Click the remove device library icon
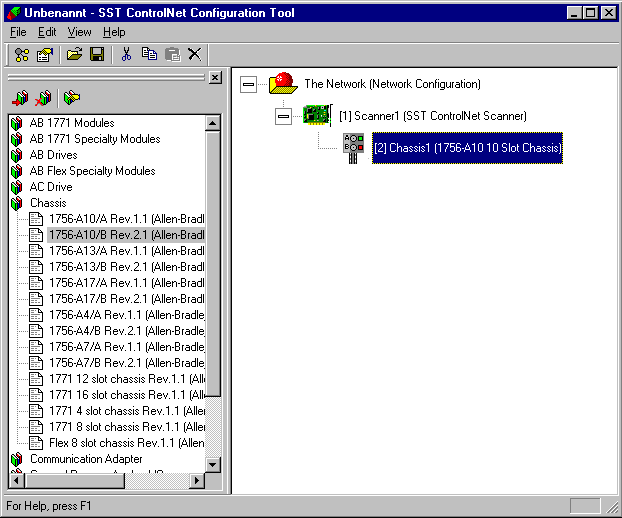The width and height of the screenshot is (622, 518). coord(43,98)
